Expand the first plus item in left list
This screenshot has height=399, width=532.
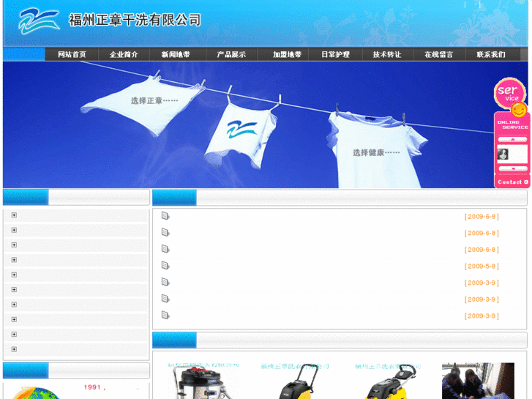(14, 215)
